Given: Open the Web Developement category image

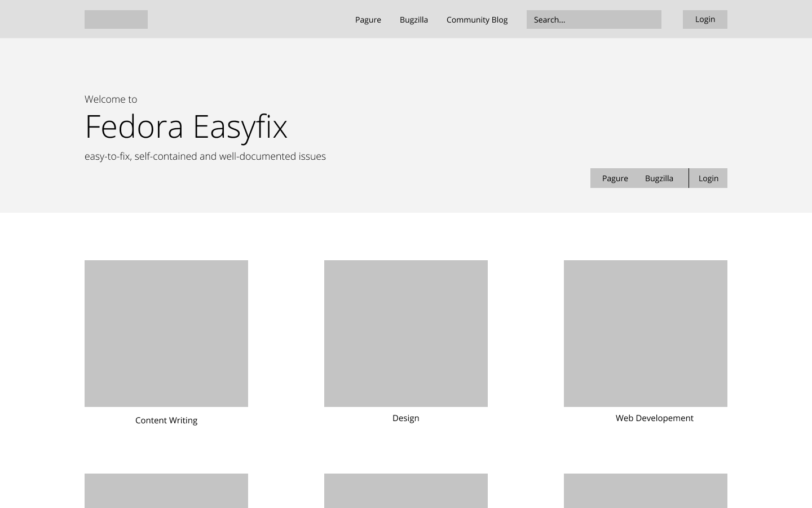Looking at the screenshot, I should tap(646, 334).
